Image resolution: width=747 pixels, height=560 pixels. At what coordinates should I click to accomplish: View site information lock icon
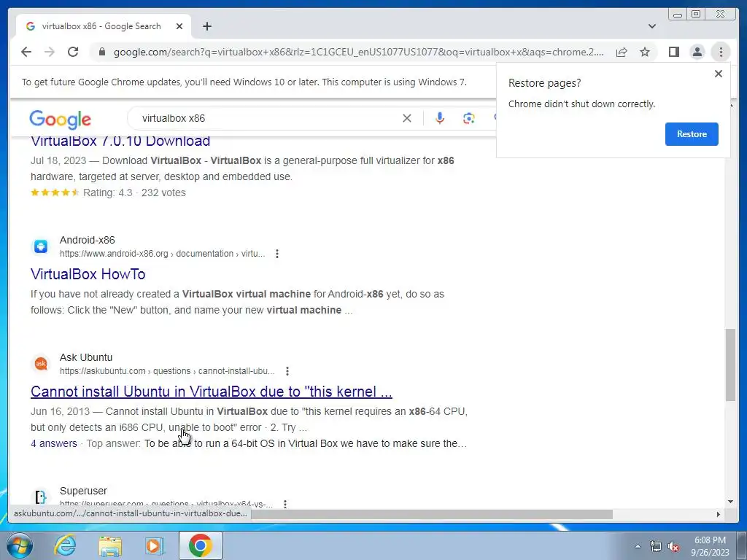pos(102,52)
